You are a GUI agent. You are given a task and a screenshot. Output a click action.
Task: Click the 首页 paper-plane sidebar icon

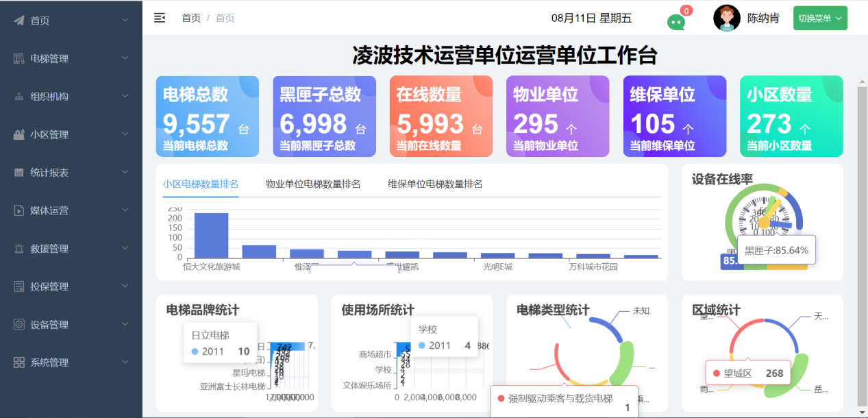pyautogui.click(x=19, y=21)
